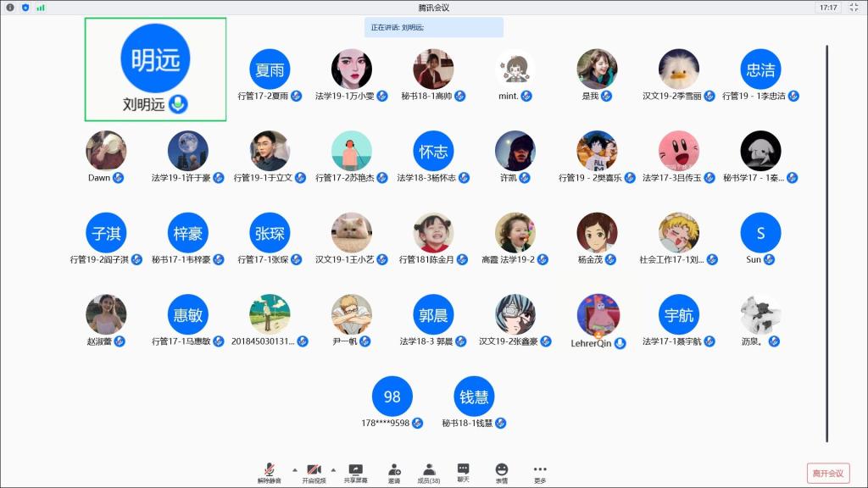Check the green network signal indicator
This screenshot has height=488, width=868.
click(40, 8)
